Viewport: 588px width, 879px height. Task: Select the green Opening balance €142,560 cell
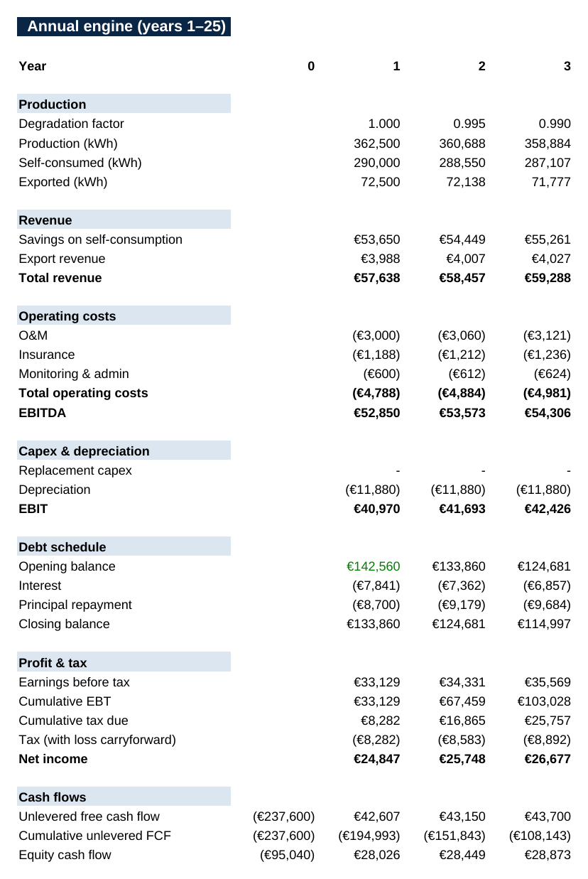coord(373,566)
